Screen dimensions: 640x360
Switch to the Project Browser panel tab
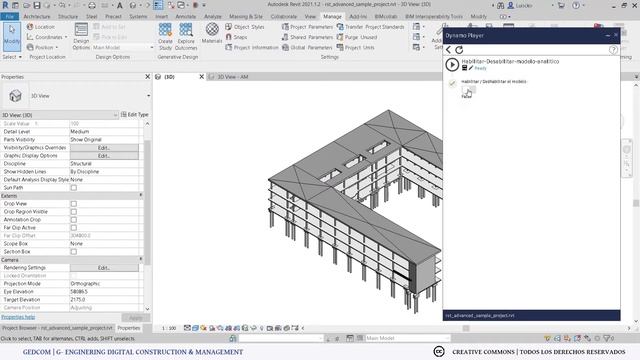(57, 328)
